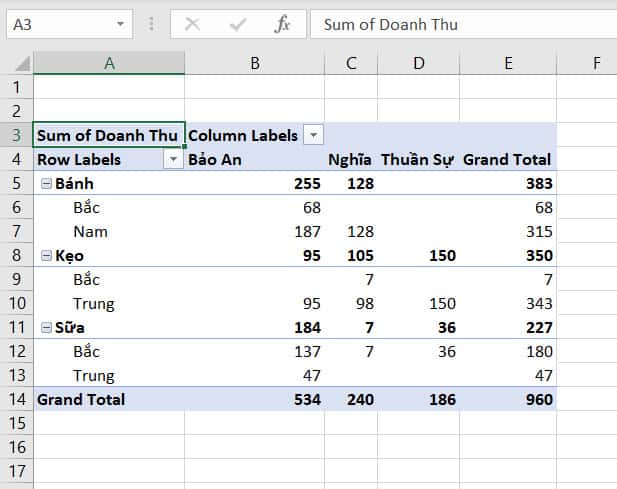Select row 17 header

coord(17,471)
